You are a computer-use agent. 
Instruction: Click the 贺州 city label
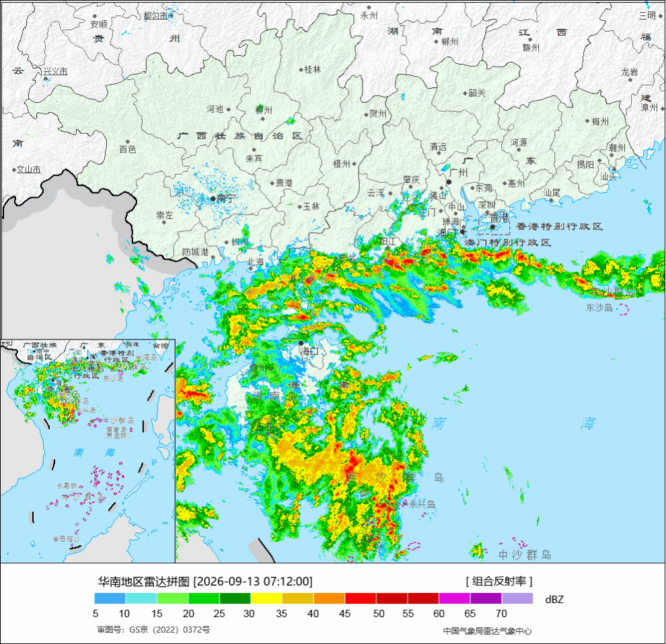point(378,114)
